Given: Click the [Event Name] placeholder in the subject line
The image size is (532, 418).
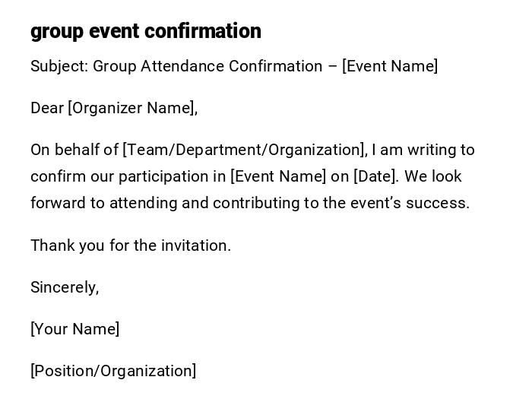Looking at the screenshot, I should pos(390,66).
